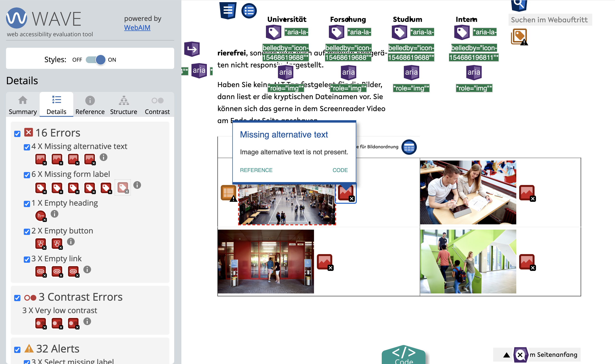Click the Suchen im Webauftritt search field
615x364 pixels.
pyautogui.click(x=549, y=20)
